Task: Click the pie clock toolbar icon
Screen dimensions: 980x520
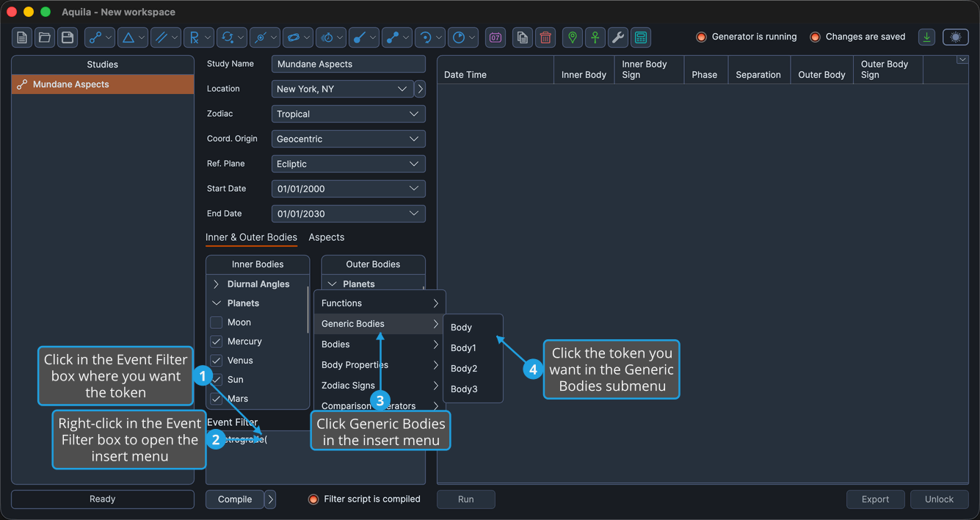Action: [463, 37]
